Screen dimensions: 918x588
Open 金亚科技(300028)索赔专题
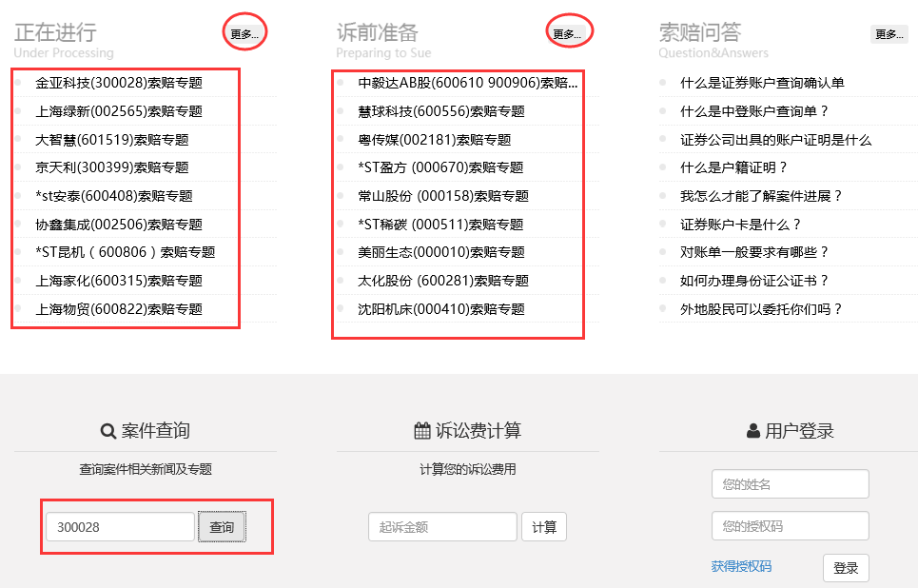tap(119, 83)
